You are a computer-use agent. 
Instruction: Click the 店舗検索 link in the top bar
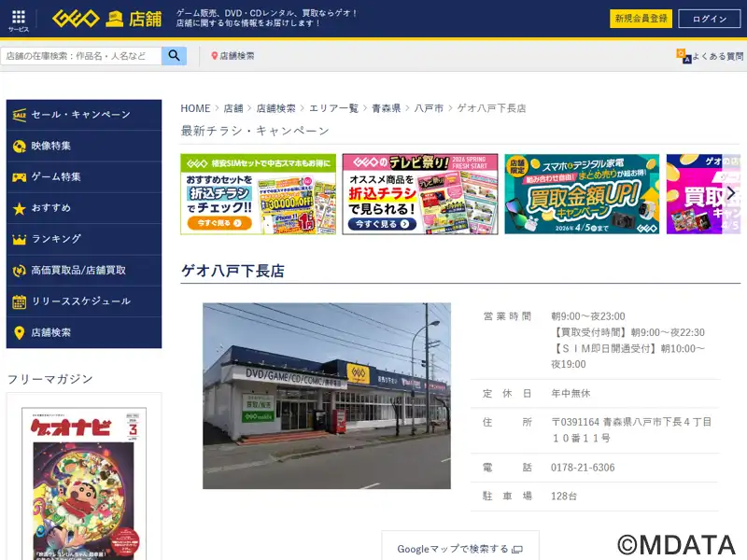pos(233,56)
